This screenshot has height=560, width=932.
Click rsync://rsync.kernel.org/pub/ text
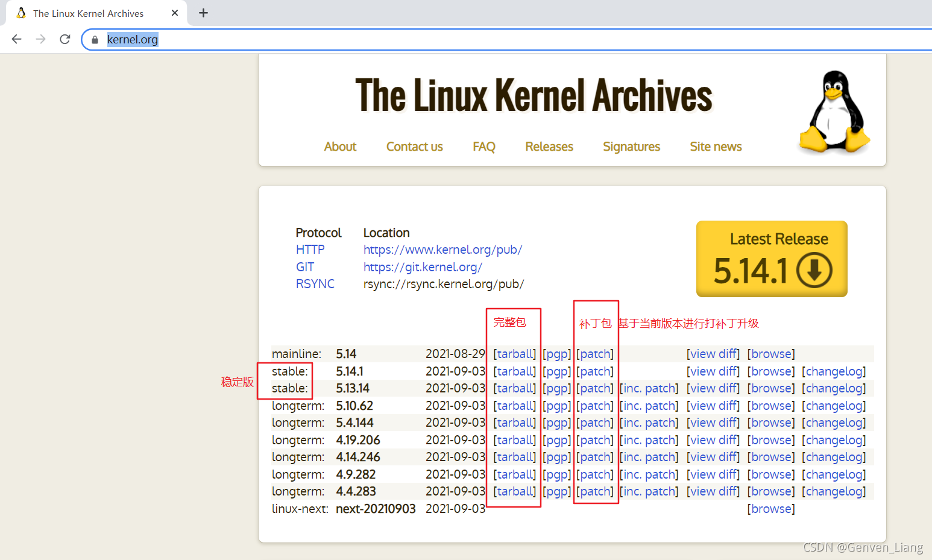(444, 284)
